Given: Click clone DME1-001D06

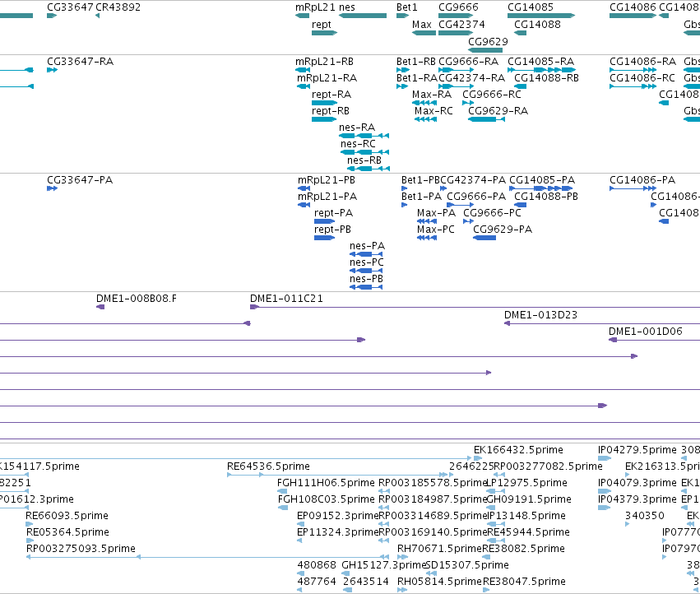Looking at the screenshot, I should point(646,332).
